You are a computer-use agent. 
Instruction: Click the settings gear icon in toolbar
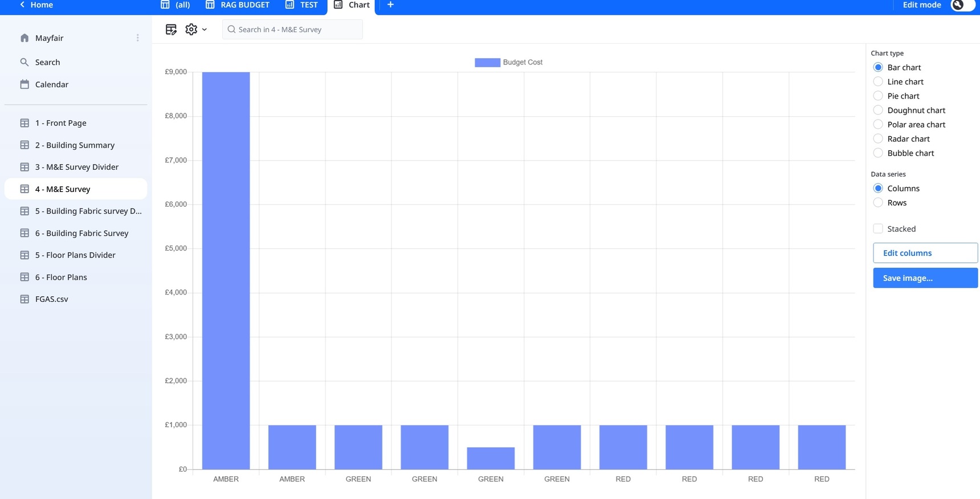coord(191,29)
